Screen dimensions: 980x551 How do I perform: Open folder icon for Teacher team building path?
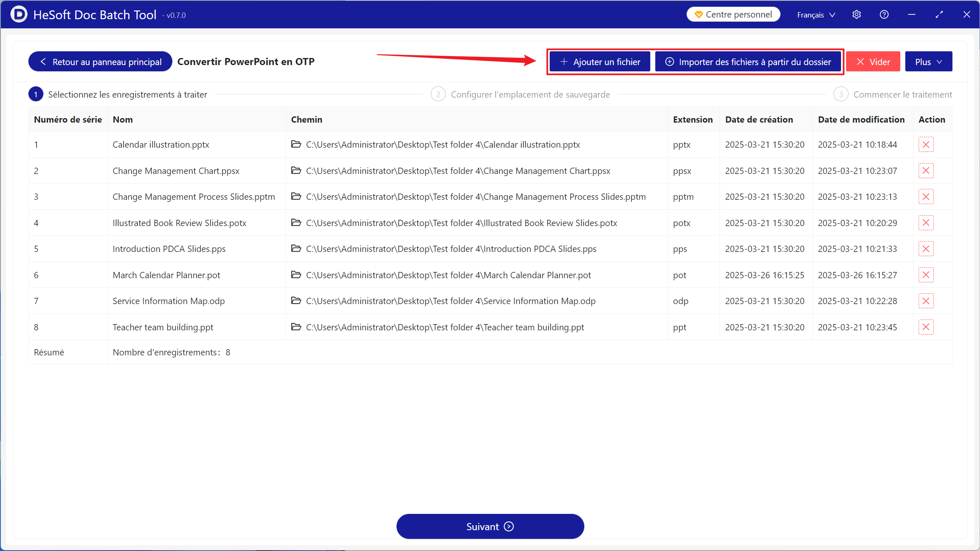(x=296, y=327)
